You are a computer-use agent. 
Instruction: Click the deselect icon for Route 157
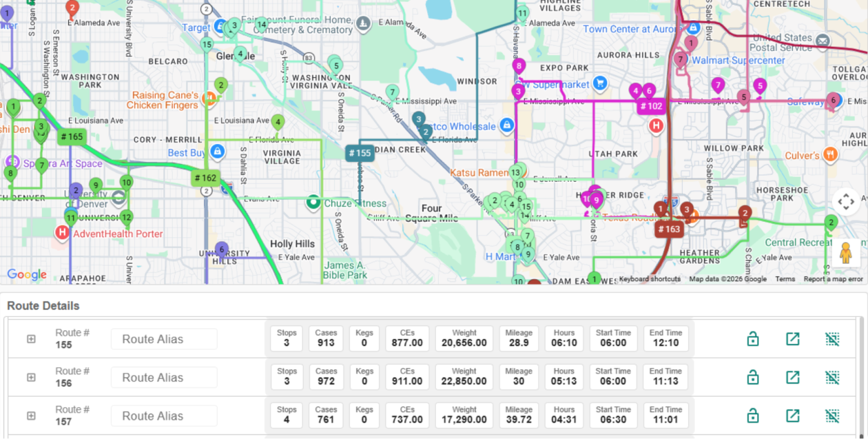pyautogui.click(x=832, y=416)
